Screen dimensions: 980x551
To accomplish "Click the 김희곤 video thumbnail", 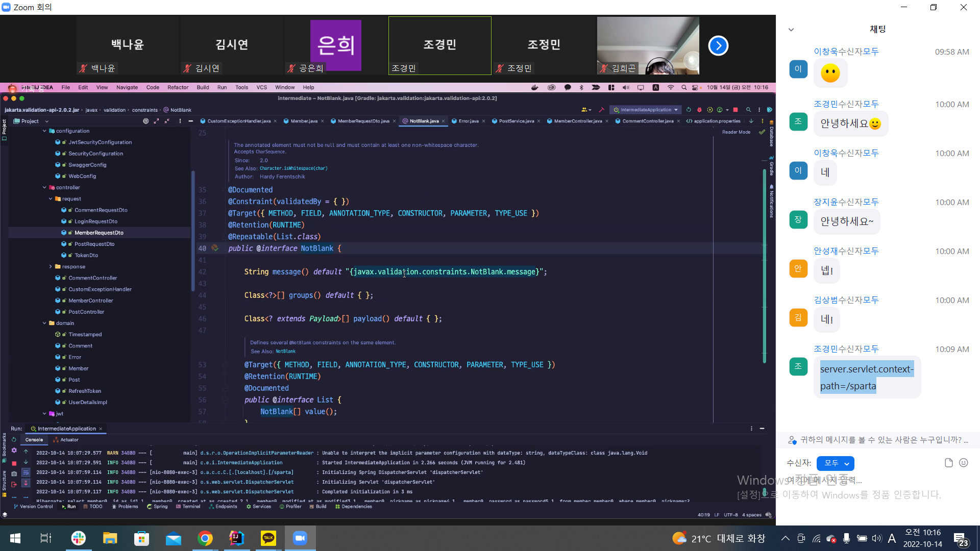I will [648, 45].
